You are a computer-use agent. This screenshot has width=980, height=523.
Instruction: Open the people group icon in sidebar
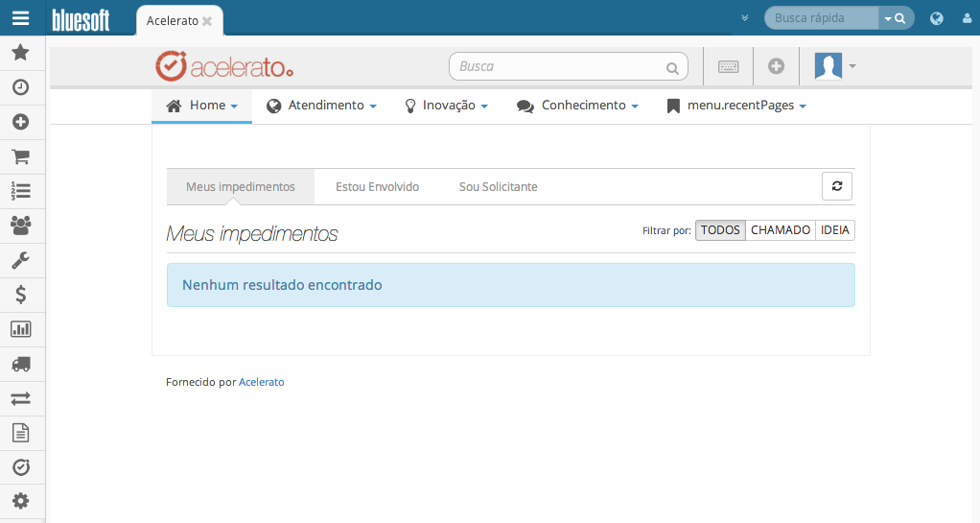(21, 226)
